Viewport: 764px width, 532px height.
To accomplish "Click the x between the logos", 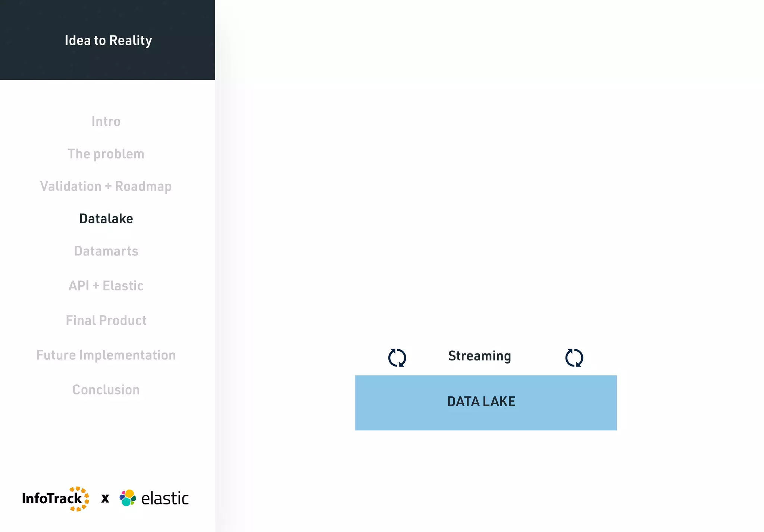I will [105, 498].
